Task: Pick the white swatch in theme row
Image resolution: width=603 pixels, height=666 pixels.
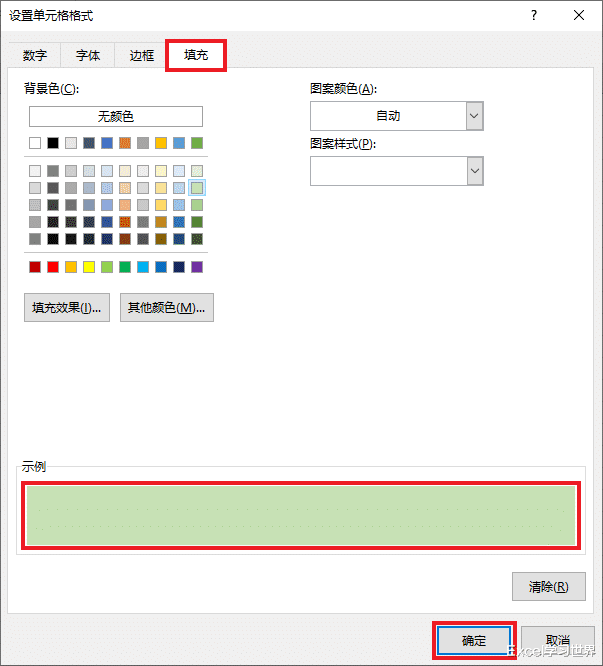Action: (35, 143)
